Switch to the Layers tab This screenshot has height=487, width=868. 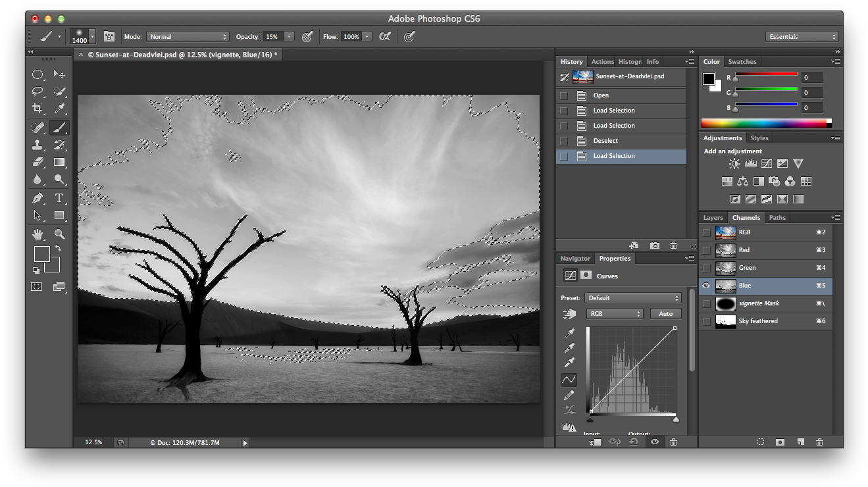click(713, 218)
